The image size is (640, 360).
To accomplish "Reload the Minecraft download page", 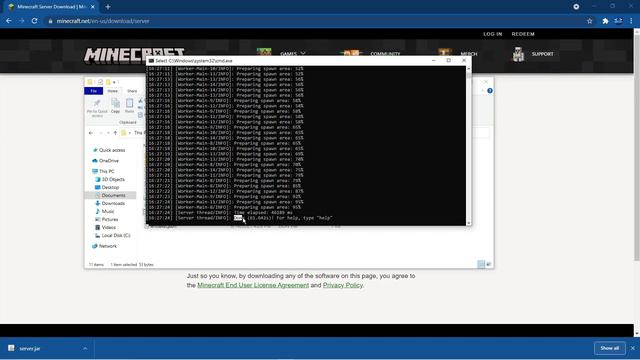I will point(35,21).
